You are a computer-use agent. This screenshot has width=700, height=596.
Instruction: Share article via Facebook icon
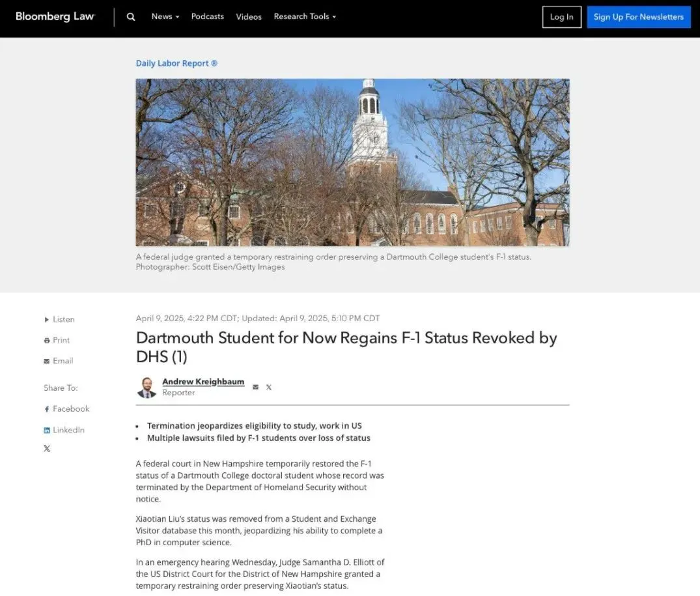[46, 409]
